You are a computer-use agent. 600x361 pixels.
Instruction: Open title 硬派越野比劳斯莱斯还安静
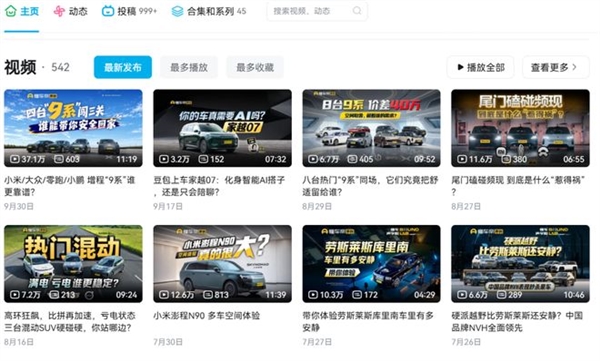click(517, 322)
